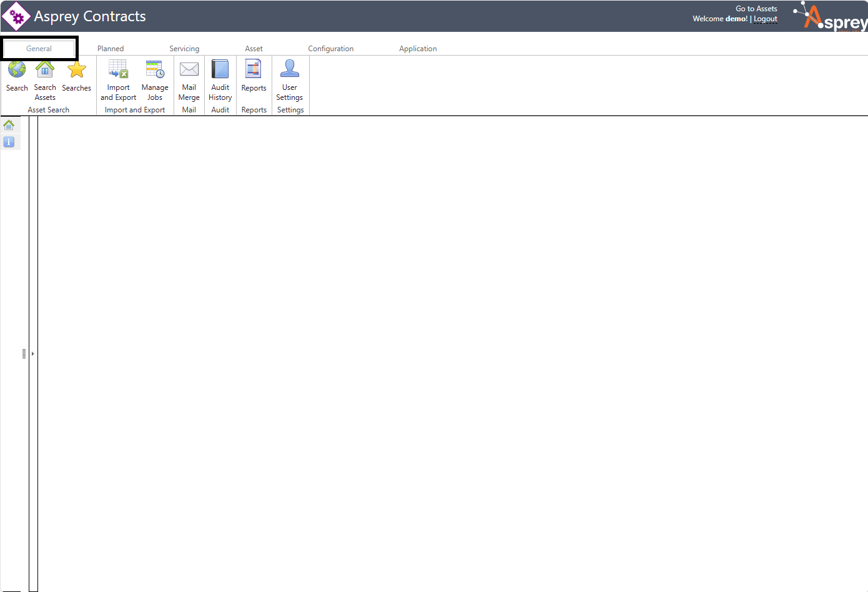Open User Settings in the ribbon
The height and width of the screenshot is (592, 868).
(290, 69)
